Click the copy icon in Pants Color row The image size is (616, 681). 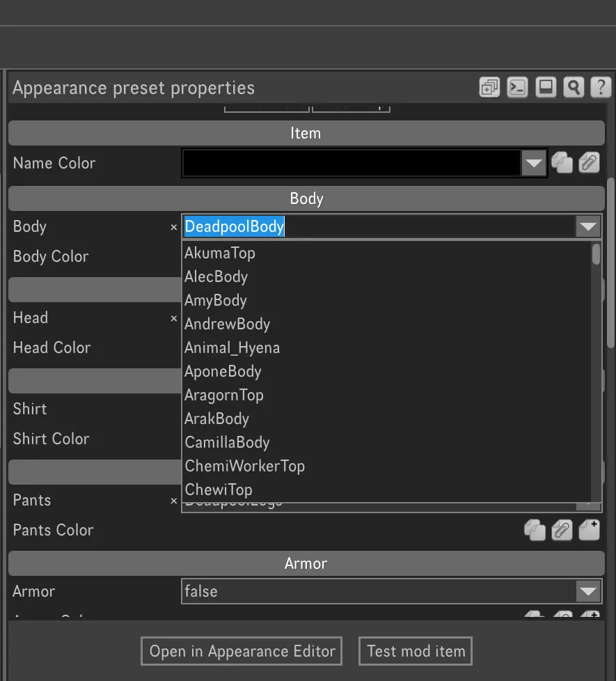point(535,530)
